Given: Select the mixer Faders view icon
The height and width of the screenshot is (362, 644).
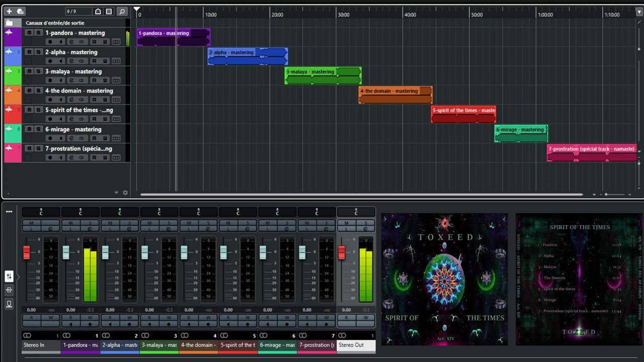Looking at the screenshot, I should click(9, 276).
